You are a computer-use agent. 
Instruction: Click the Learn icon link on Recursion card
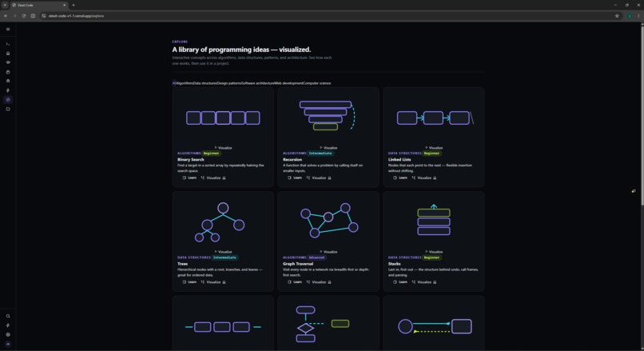pyautogui.click(x=295, y=178)
